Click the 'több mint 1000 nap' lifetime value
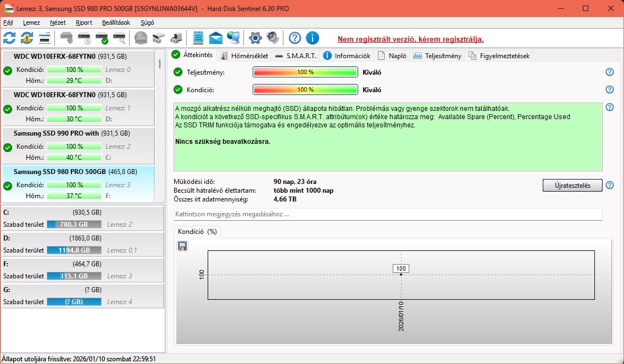The height and width of the screenshot is (364, 624). (304, 190)
